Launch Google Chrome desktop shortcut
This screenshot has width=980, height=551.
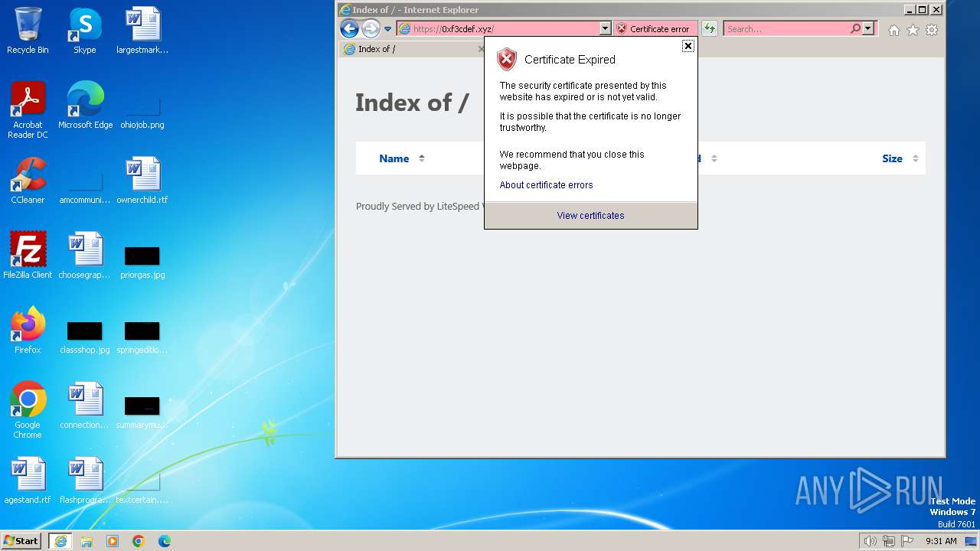[x=28, y=410]
